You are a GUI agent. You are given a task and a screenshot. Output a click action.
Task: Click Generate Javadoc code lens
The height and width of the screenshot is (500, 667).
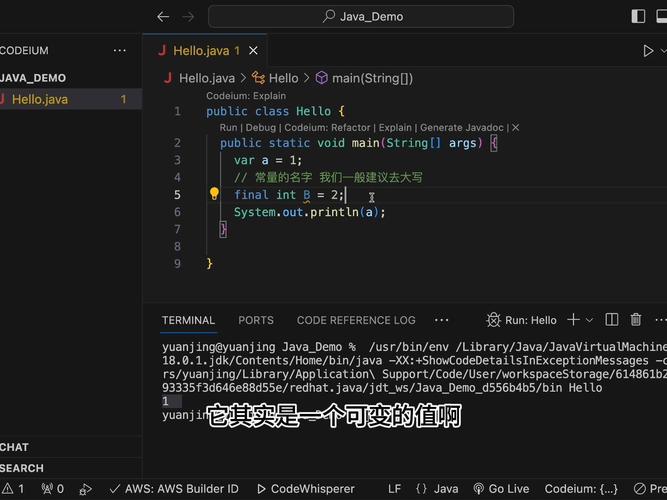pyautogui.click(x=462, y=128)
